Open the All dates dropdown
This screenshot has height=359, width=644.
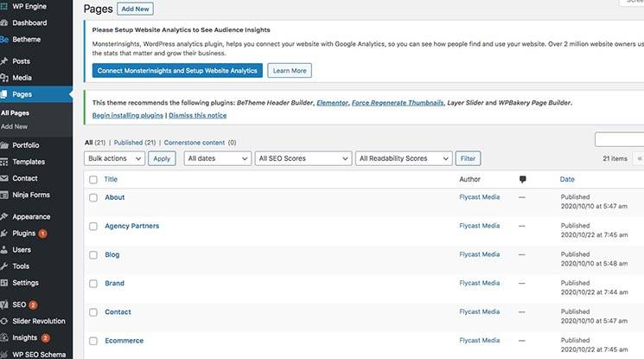point(218,158)
